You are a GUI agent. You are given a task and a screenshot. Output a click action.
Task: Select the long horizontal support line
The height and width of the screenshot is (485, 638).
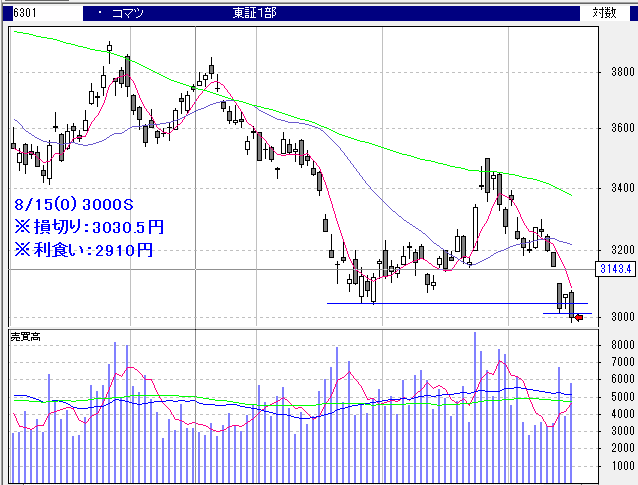[450, 303]
